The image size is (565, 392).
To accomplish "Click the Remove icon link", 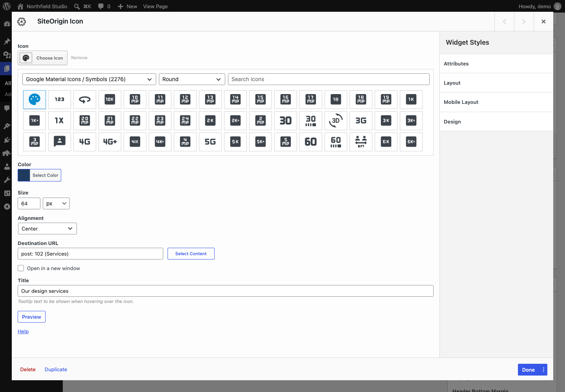I will click(x=79, y=58).
